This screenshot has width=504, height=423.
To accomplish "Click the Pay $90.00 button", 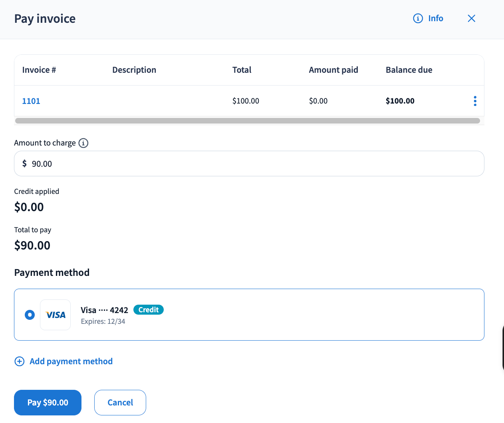I will tap(48, 403).
